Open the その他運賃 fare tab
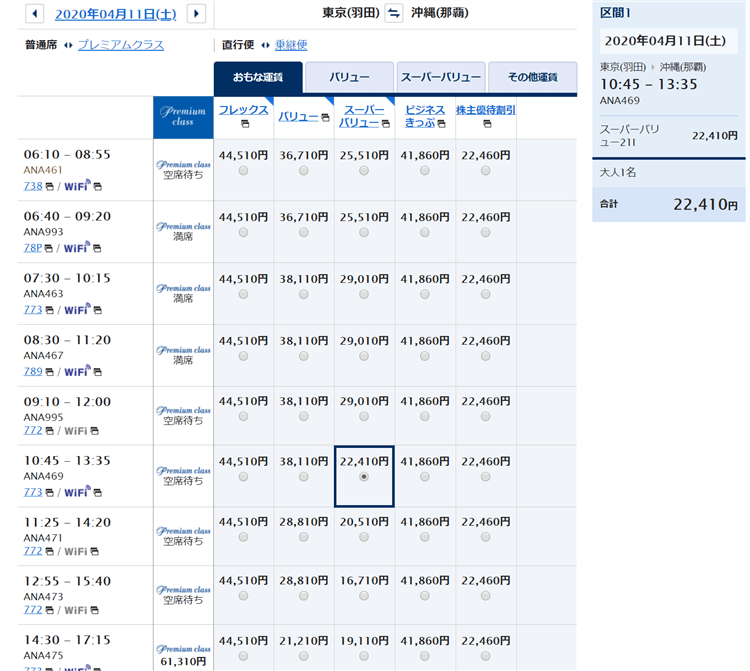This screenshot has width=750, height=671. 533,77
